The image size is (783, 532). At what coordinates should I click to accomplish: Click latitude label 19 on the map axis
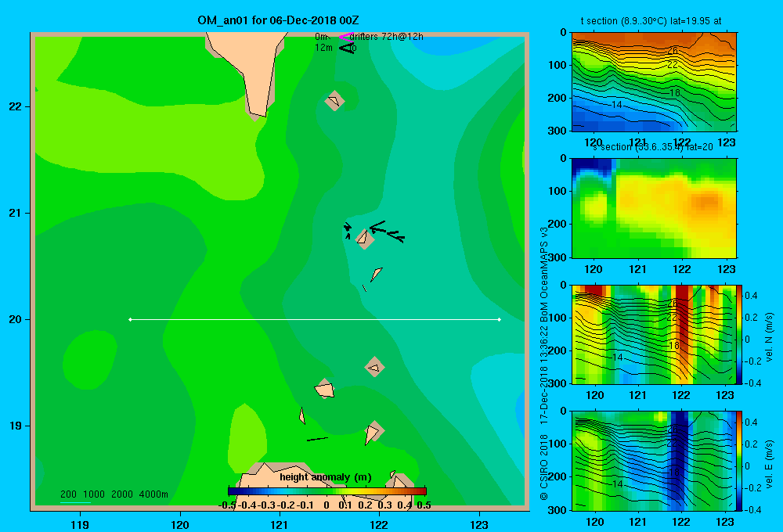point(16,426)
